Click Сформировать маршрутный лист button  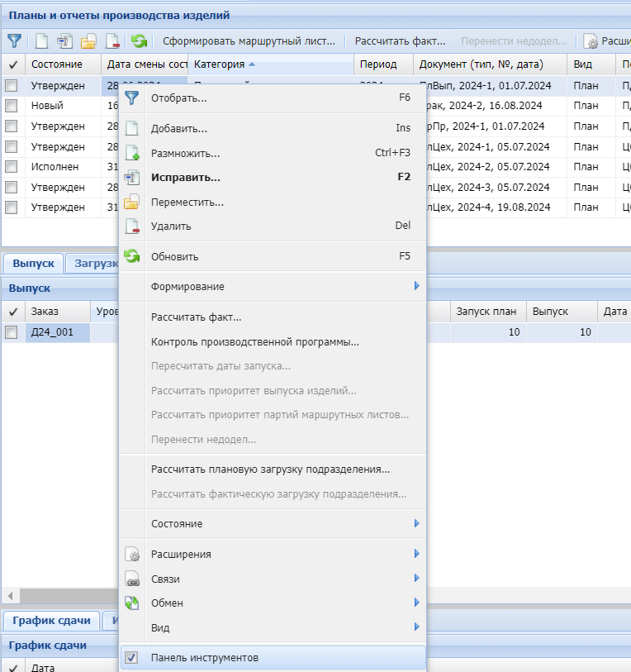pos(249,41)
